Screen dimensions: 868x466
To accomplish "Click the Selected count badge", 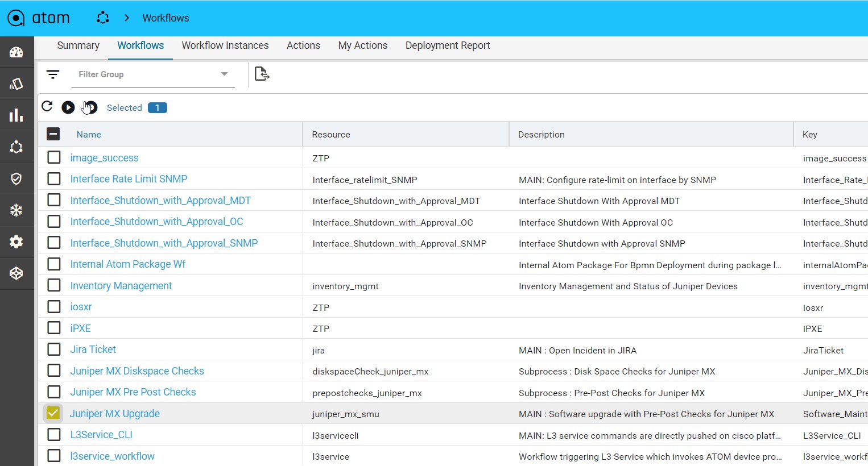I will pyautogui.click(x=158, y=107).
